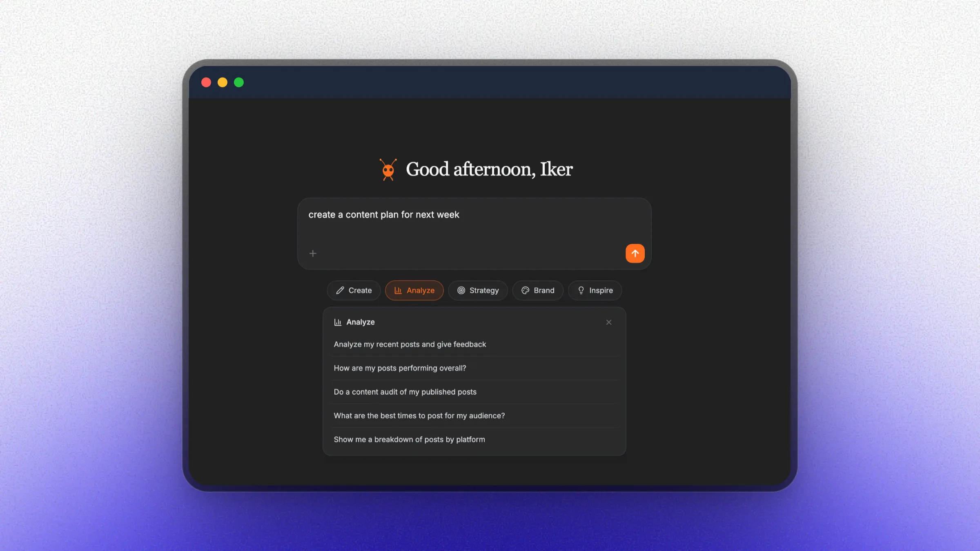Viewport: 980px width, 551px height.
Task: Click the bar chart icon in panel header
Action: coord(338,322)
